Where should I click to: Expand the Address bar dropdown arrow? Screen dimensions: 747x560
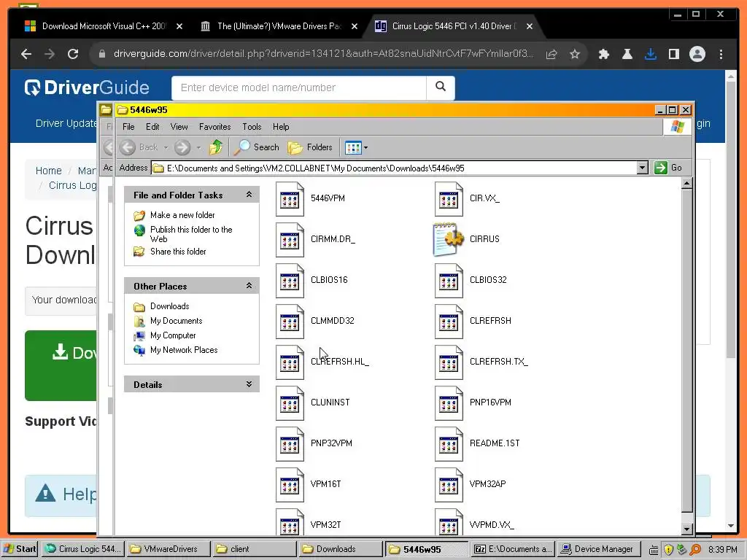coord(643,168)
